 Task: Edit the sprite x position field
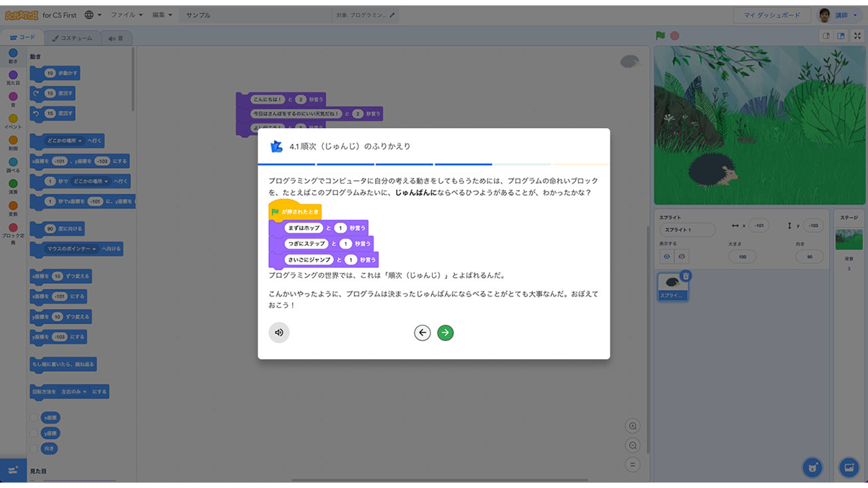pos(759,226)
